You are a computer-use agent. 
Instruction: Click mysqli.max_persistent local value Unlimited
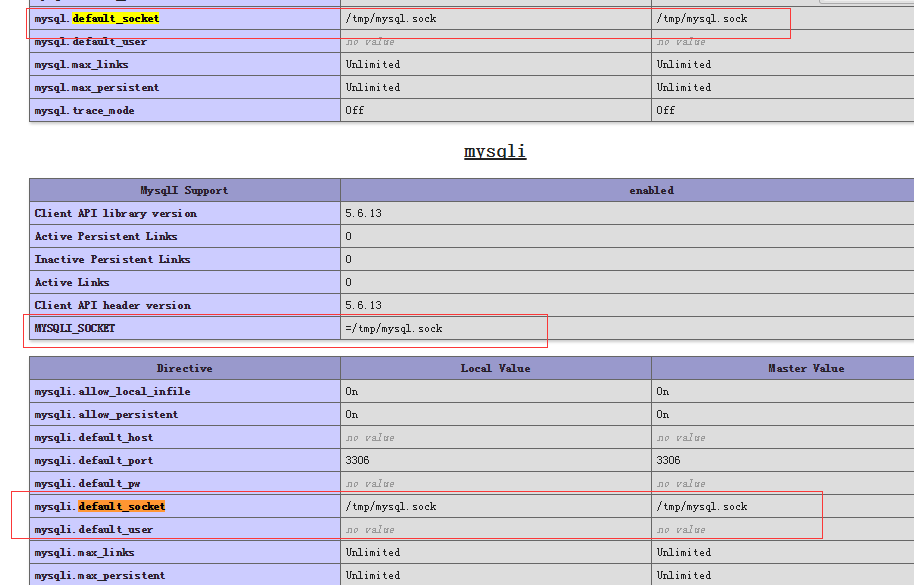tap(372, 576)
